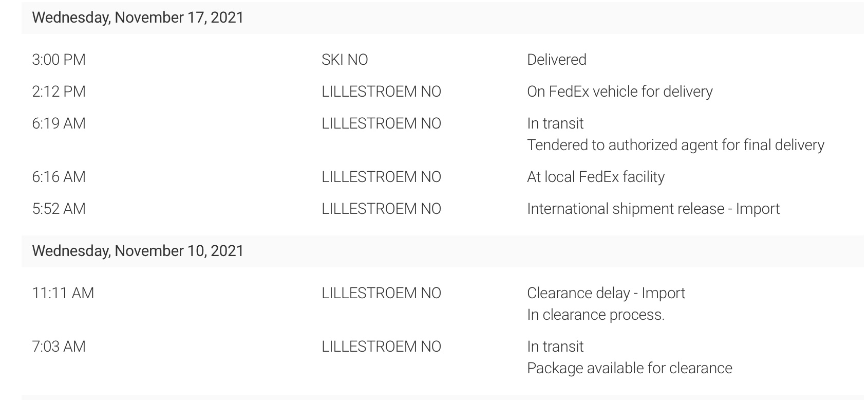Select Clearance delay - Import status
Viewport: 868px width, 400px height.
[606, 293]
